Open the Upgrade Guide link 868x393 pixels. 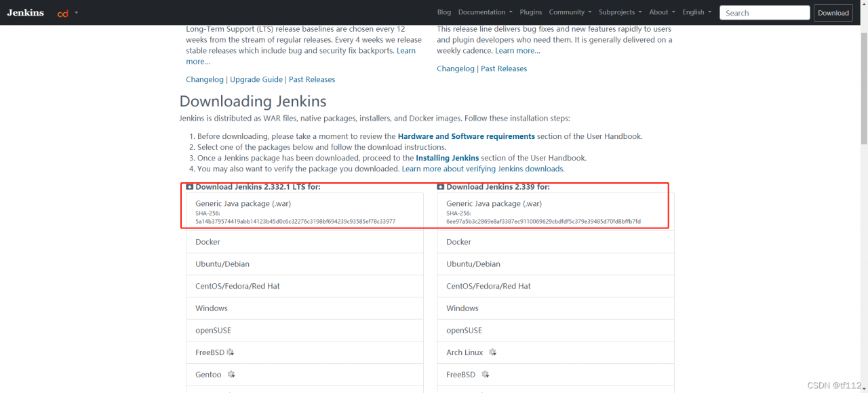[x=256, y=79]
